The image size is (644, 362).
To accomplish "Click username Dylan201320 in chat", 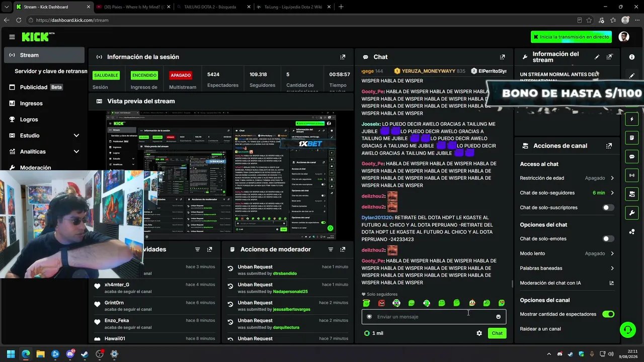I will coord(377,218).
